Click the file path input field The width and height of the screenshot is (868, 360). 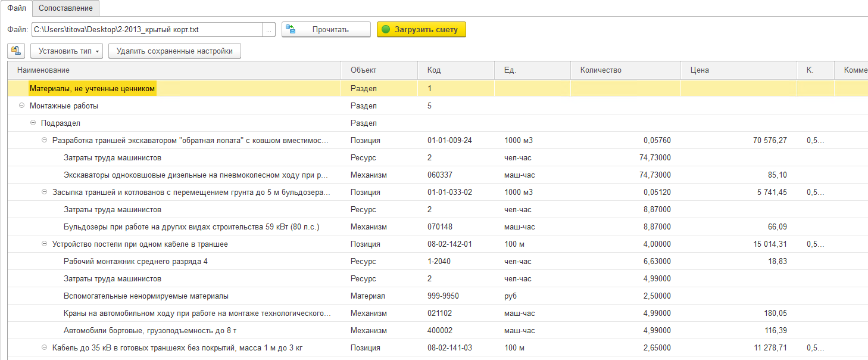click(x=147, y=29)
